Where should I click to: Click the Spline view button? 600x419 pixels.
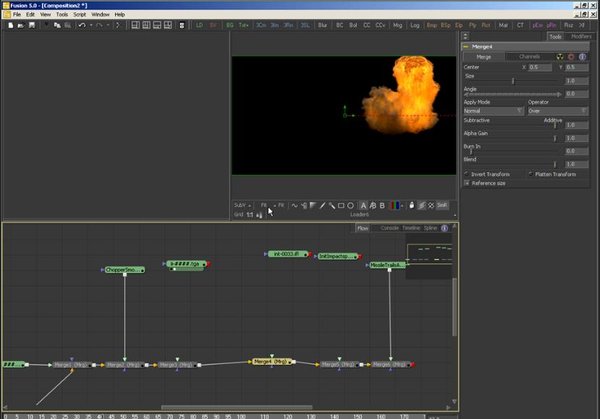(x=431, y=228)
